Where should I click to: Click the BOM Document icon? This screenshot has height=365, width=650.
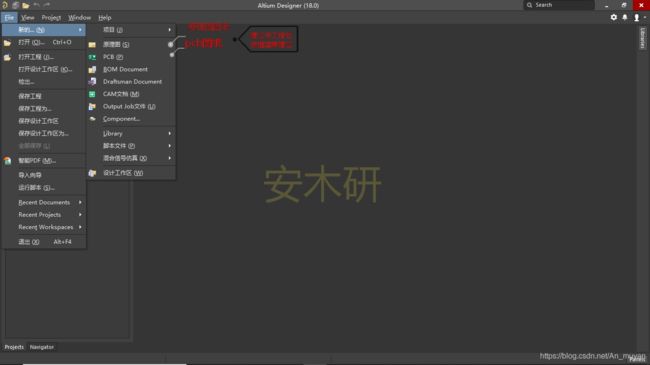tap(92, 69)
